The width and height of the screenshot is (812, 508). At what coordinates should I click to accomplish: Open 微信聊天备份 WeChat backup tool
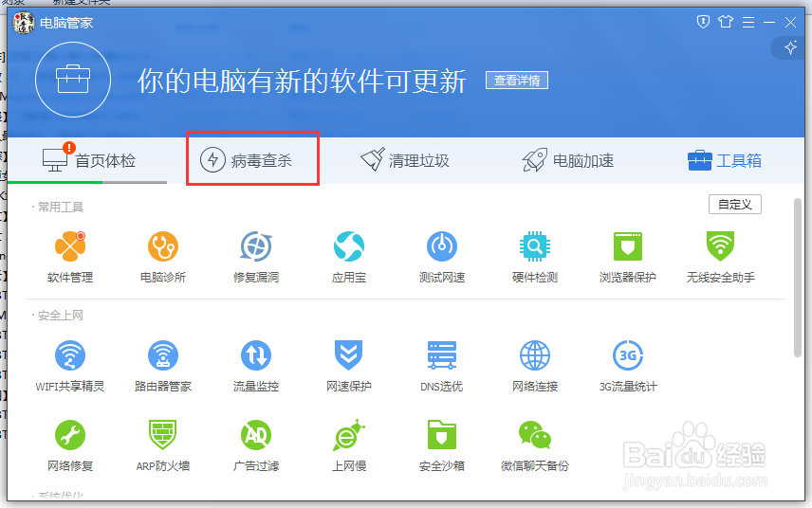click(535, 446)
